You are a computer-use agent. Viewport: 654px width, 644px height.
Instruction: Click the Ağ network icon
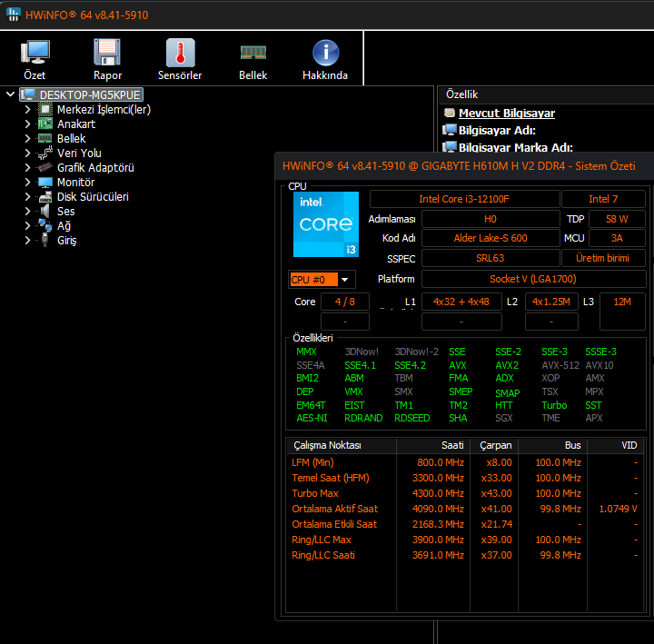coord(45,225)
